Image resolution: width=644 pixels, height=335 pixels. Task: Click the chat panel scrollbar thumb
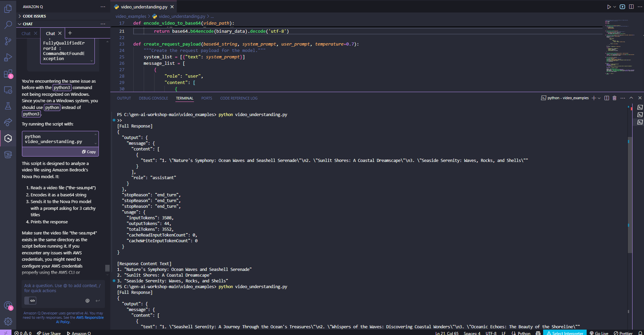pyautogui.click(x=108, y=268)
